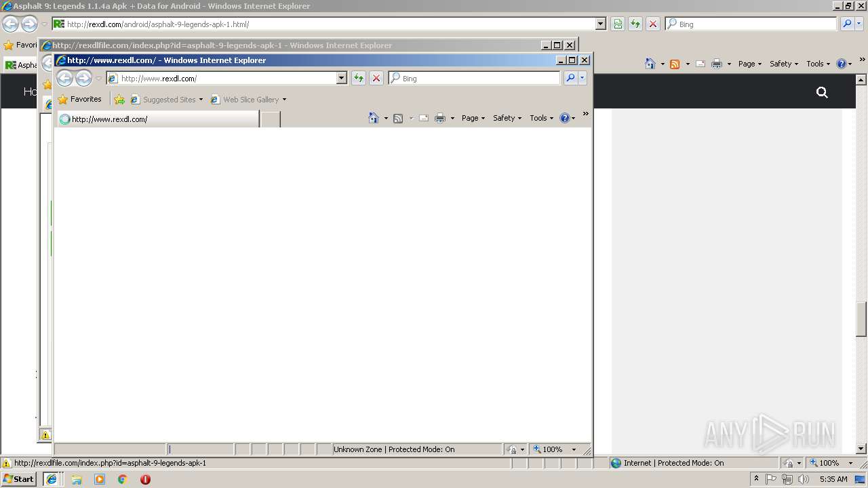Open Tools menu in main window
Screen dimensions: 868x488
pyautogui.click(x=818, y=64)
